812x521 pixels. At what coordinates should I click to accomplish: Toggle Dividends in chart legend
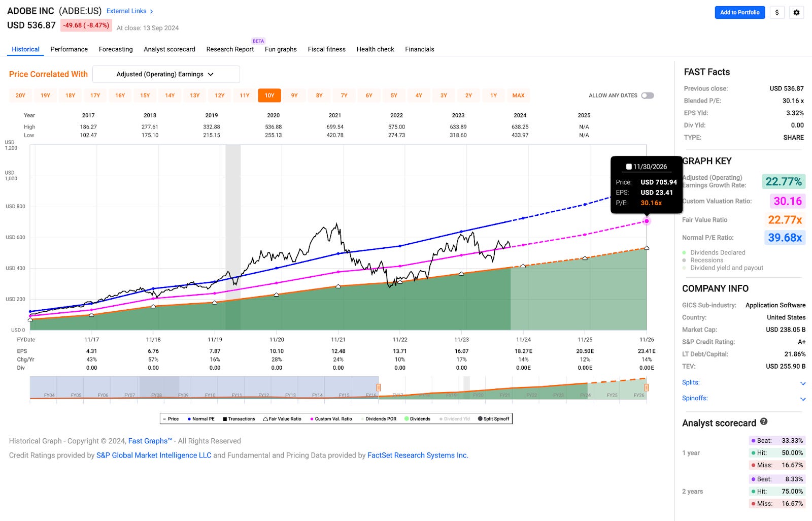point(417,419)
